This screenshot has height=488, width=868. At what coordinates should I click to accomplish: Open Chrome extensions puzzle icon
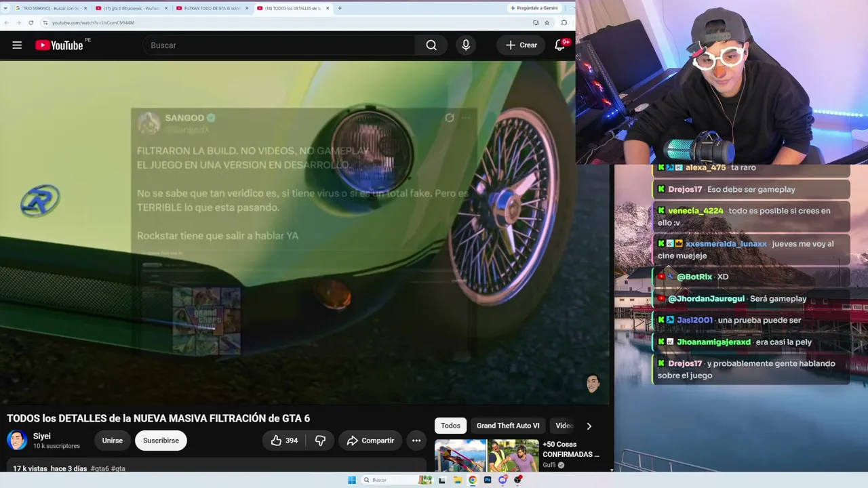(564, 22)
